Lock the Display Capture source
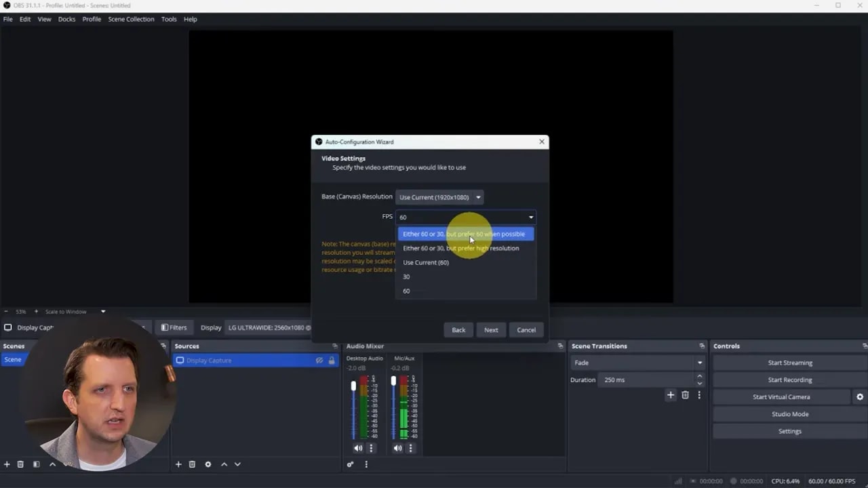Image resolution: width=868 pixels, height=488 pixels. [x=332, y=360]
